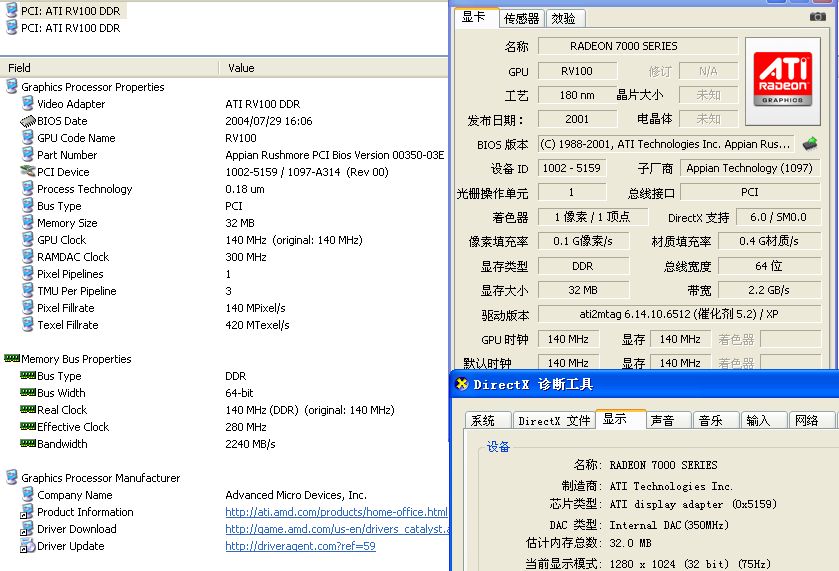839x571 pixels.
Task: Select the second PCI: ATI RV100 DDR entry
Action: [x=71, y=28]
